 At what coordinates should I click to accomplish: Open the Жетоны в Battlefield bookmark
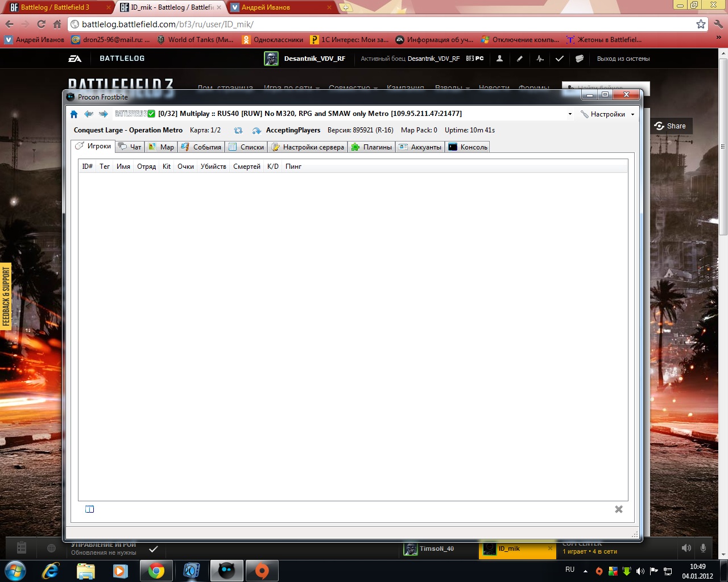tap(604, 40)
